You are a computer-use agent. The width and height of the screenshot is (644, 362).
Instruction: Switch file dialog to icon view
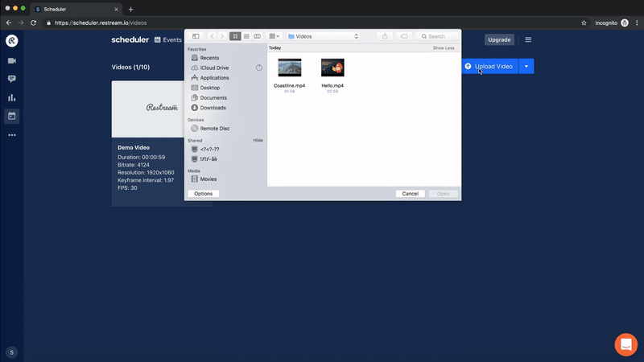[x=235, y=36]
